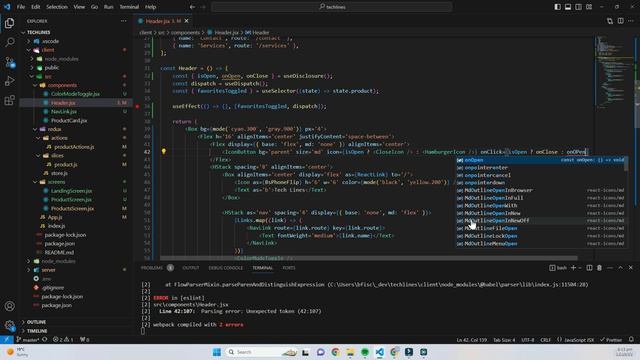The image size is (640, 360).
Task: Click the remote window status bar icon
Action: (7, 340)
